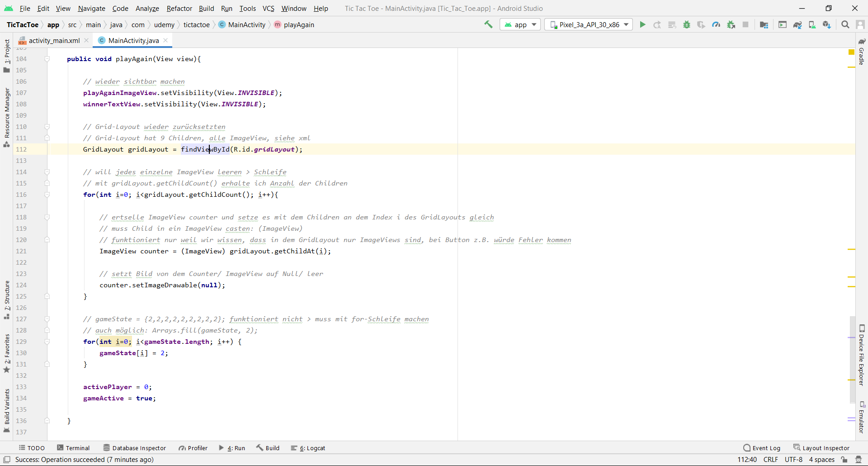Open Run Anything toolbar icon
This screenshot has height=466, width=868.
point(783,24)
